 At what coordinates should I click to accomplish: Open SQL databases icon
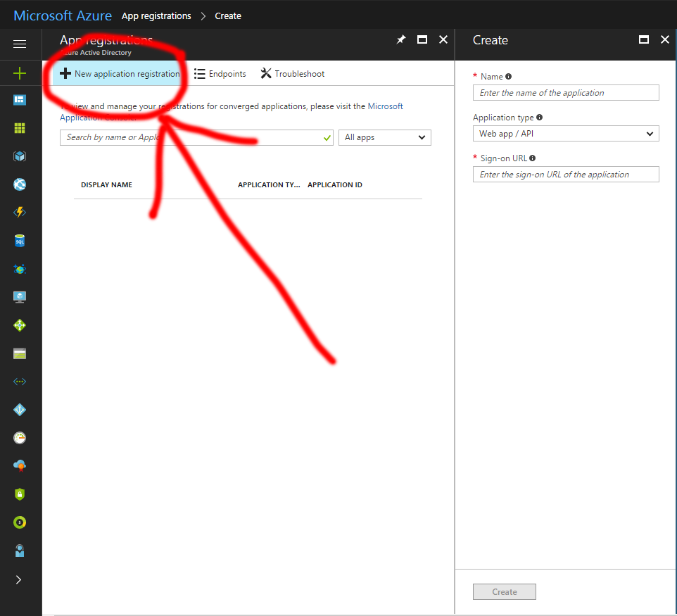20,241
